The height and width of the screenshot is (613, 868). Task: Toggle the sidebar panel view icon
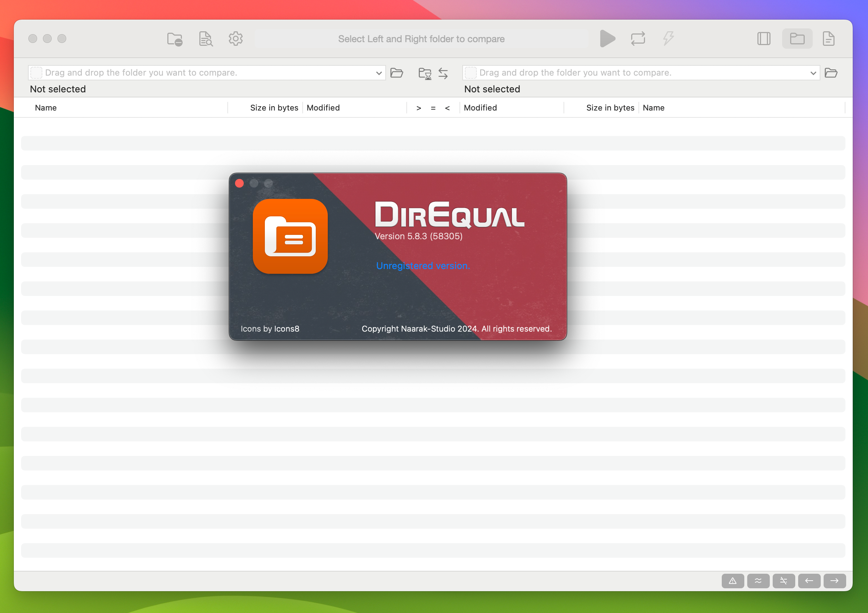click(x=764, y=39)
